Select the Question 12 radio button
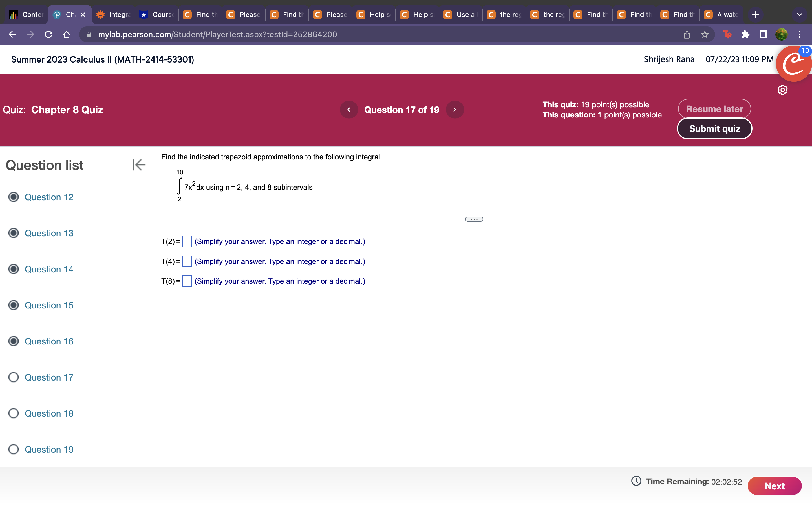 [14, 197]
